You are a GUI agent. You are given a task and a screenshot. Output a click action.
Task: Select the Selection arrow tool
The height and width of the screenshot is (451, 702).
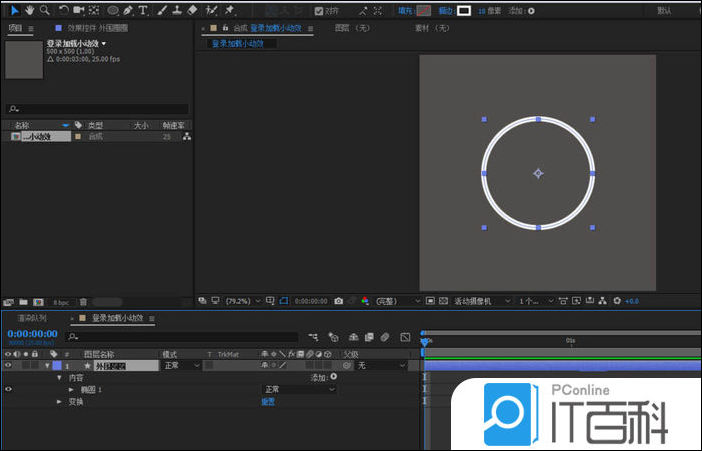point(14,10)
